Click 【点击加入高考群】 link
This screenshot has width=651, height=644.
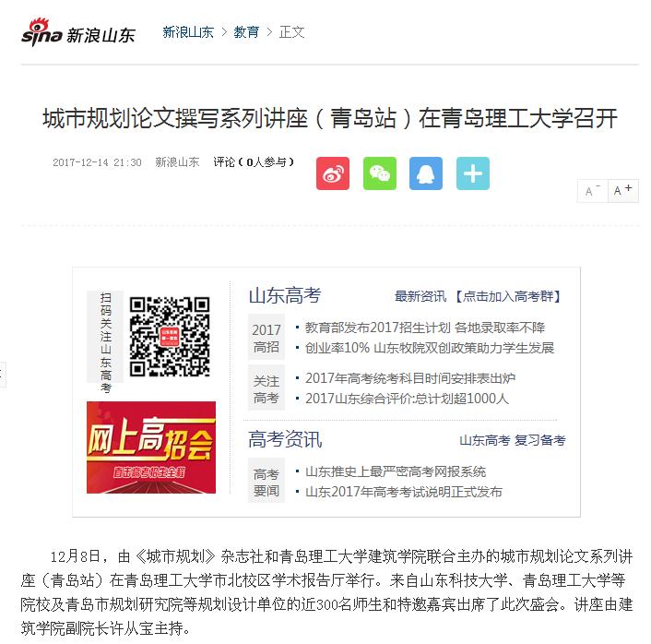tap(508, 296)
